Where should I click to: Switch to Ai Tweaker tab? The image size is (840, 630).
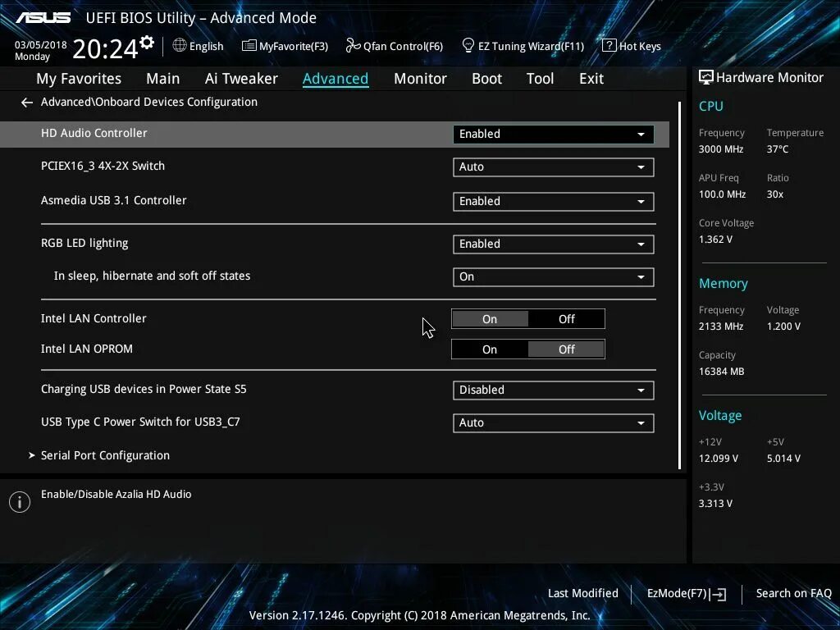click(x=241, y=79)
